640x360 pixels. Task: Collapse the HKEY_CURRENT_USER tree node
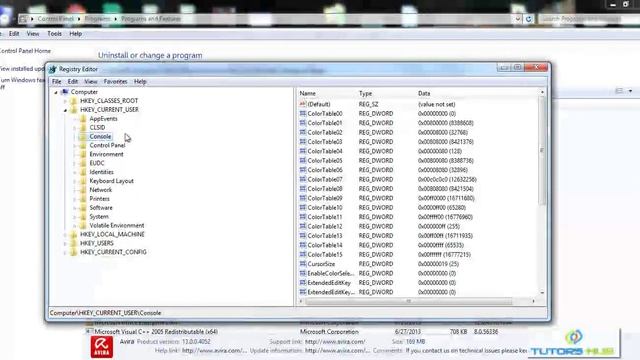(65, 110)
